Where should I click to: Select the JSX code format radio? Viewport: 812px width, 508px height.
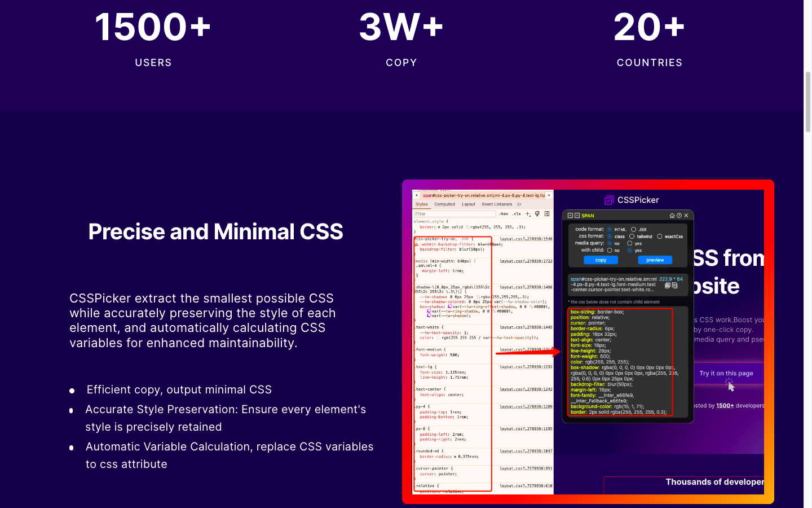click(633, 229)
